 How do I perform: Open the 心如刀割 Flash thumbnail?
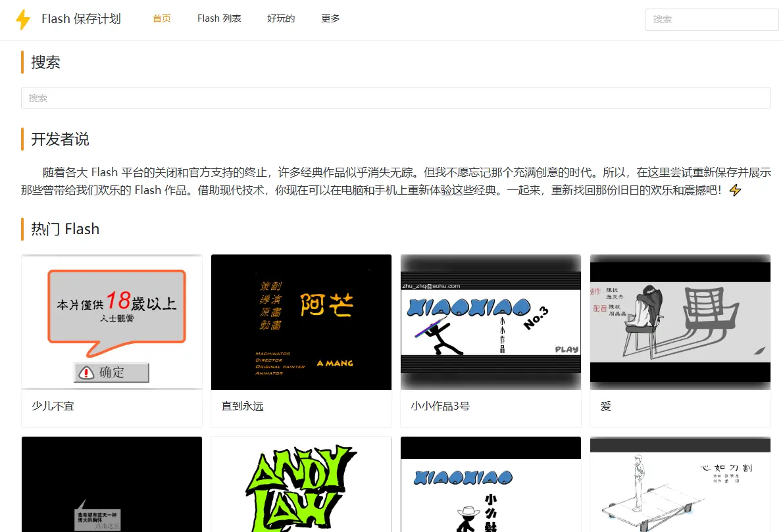pos(680,485)
